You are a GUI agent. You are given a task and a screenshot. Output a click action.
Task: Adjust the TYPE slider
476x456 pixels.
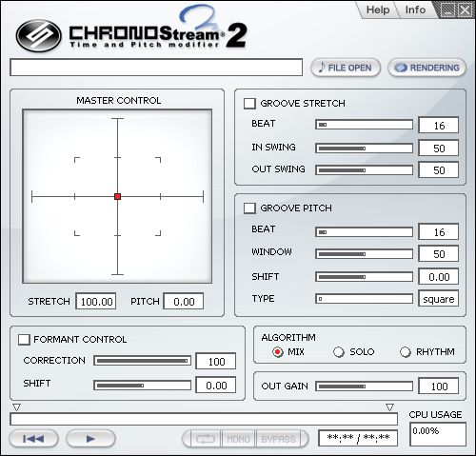pos(364,299)
